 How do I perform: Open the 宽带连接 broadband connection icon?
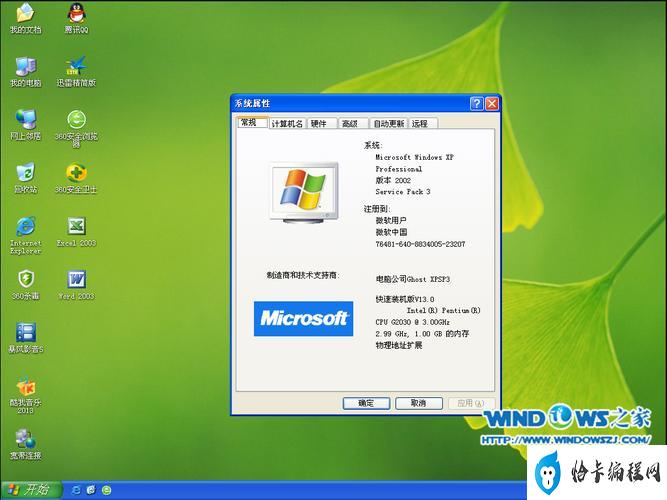pyautogui.click(x=26, y=445)
